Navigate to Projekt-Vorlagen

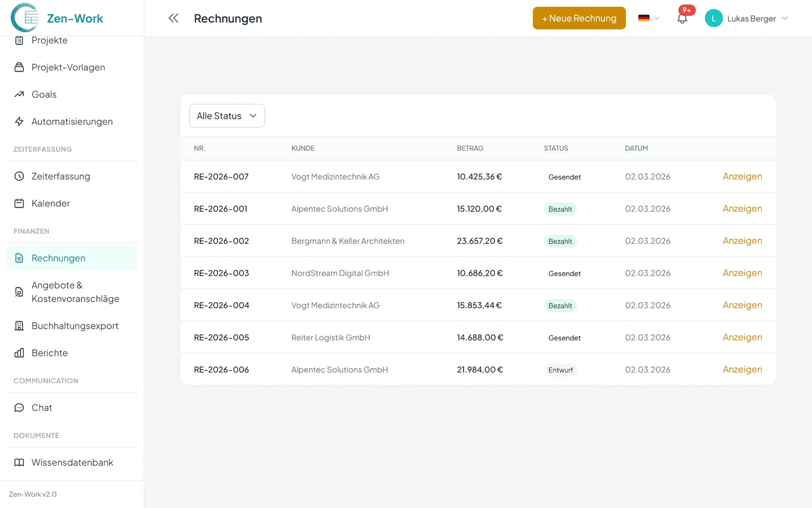click(x=68, y=67)
